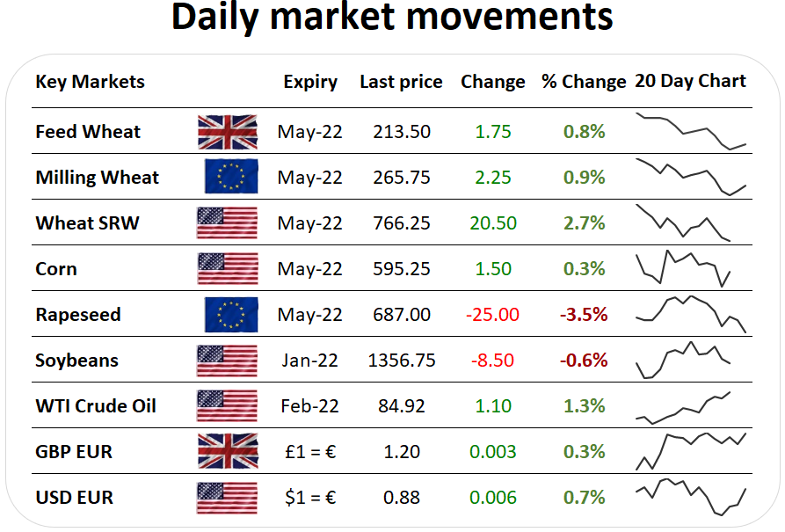785x532 pixels.
Task: Click the US flag beside USD EUR
Action: click(x=228, y=498)
